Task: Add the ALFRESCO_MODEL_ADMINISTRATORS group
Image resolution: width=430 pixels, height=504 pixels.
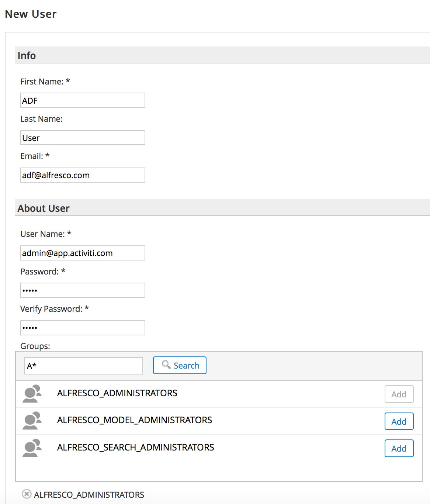Action: point(399,421)
